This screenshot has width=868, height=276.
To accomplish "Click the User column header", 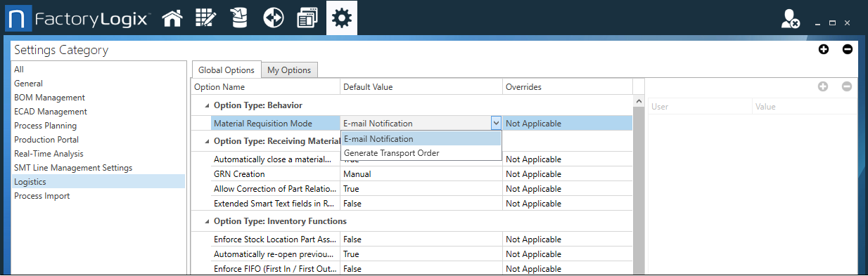I will 700,107.
